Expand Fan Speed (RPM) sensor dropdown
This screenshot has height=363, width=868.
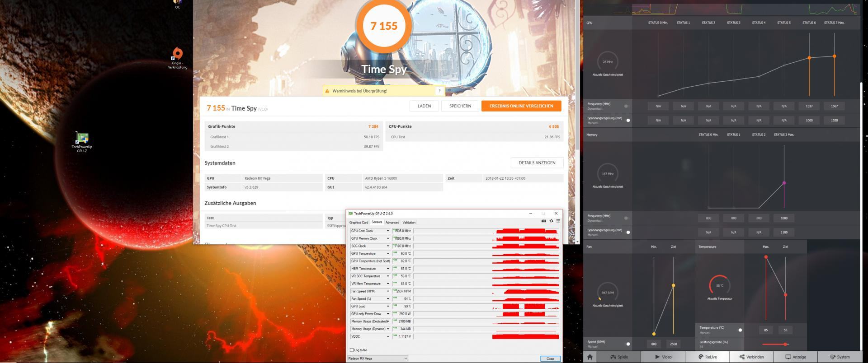pos(387,291)
